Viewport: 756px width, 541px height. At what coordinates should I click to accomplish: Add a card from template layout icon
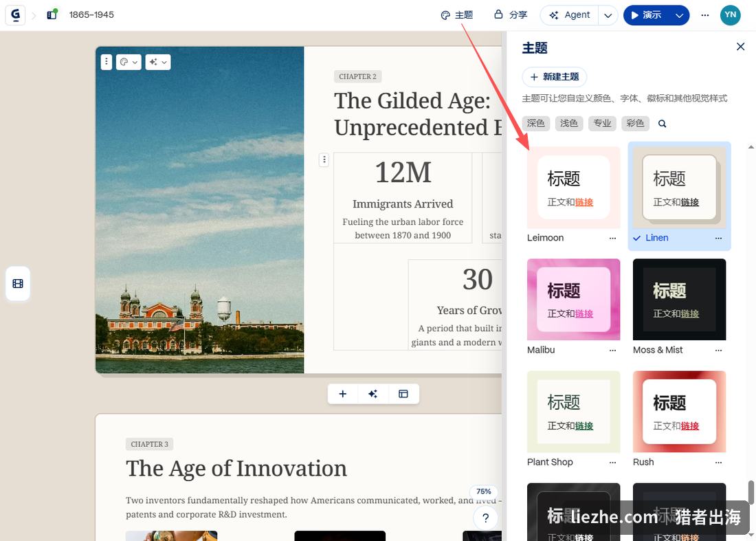click(x=403, y=394)
